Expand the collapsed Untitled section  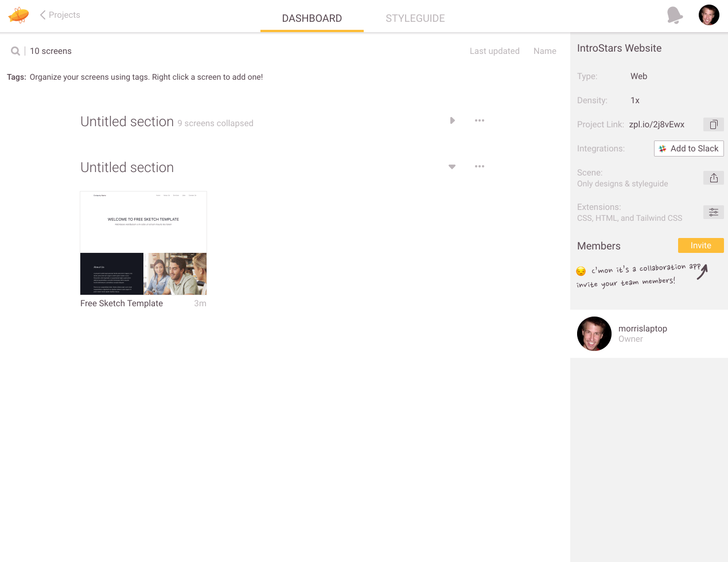(x=452, y=120)
